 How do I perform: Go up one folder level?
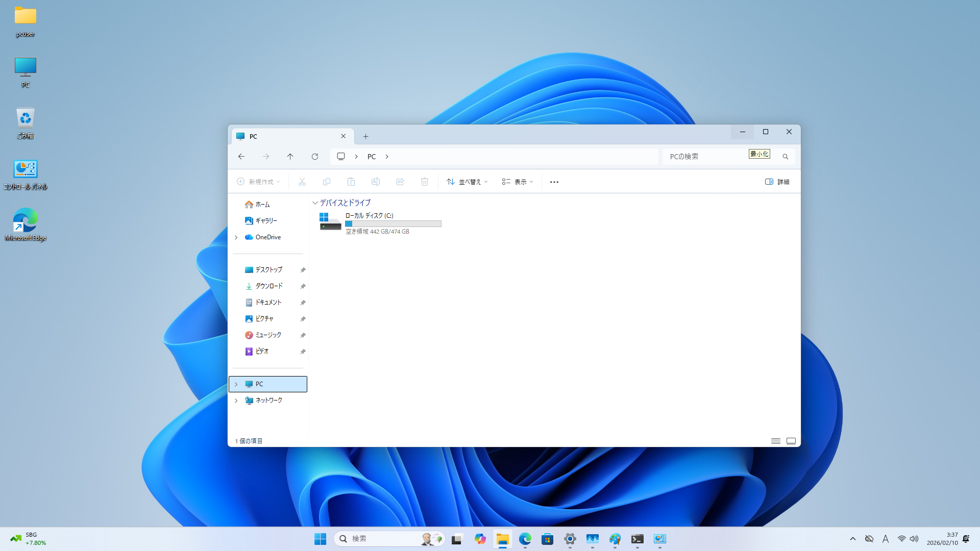(290, 157)
